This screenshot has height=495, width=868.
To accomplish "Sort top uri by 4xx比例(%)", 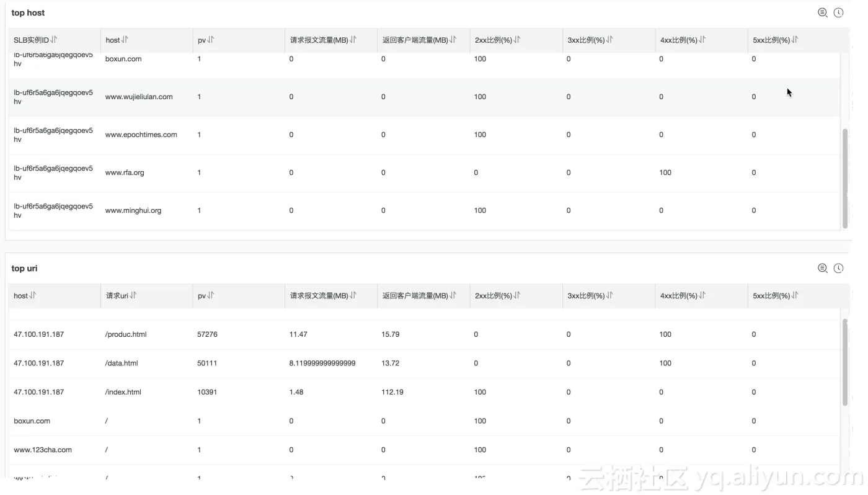I will 702,295.
